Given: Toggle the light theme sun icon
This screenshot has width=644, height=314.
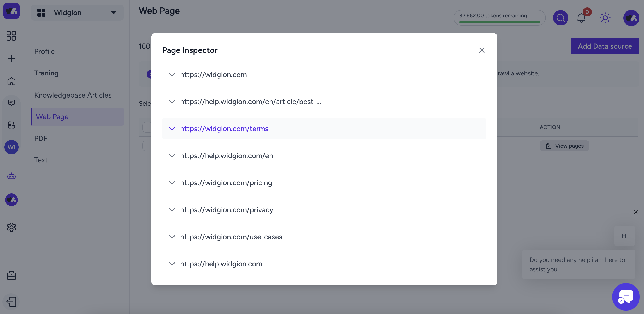Looking at the screenshot, I should click(605, 18).
